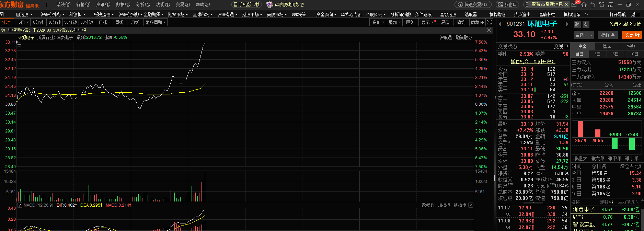Dismiss the '查看25条新消息' notification

pos(566,4)
